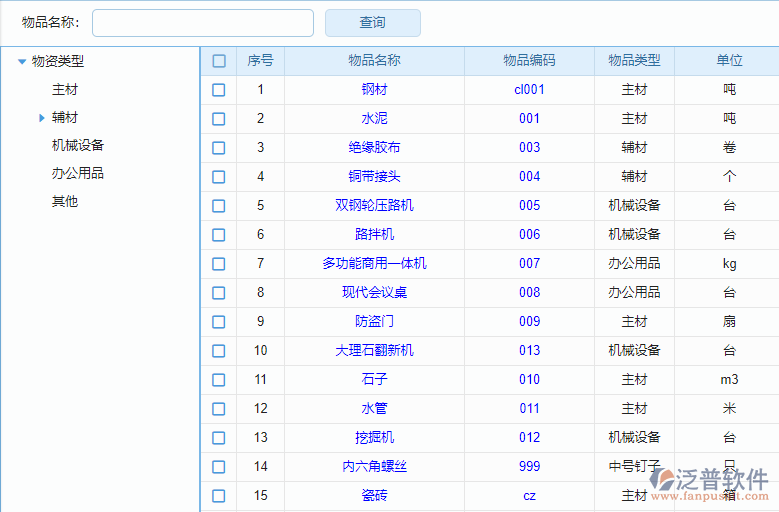Open the 钢材 item link
Screen dimensions: 779x512
(x=375, y=89)
